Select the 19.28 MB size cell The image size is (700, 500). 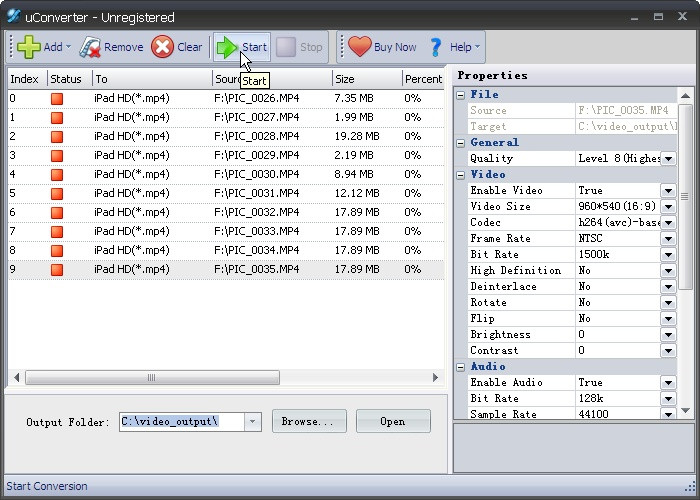click(357, 136)
